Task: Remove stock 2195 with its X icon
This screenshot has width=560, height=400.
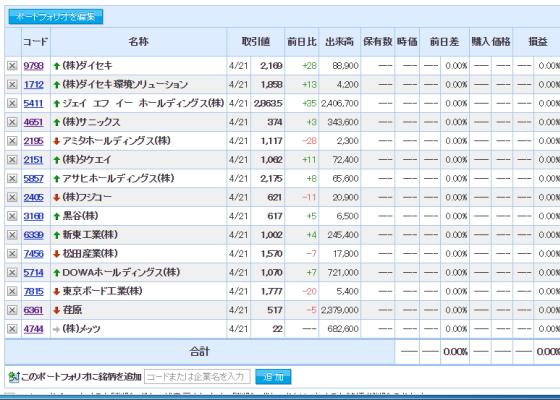Action: [12, 141]
